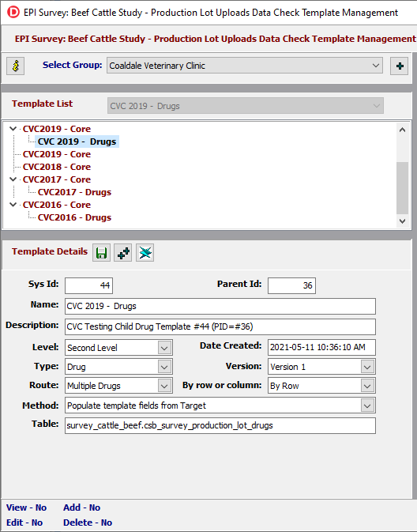Click the yellow help icon beside Select Group
Screen dimensions: 417x532
(16, 66)
